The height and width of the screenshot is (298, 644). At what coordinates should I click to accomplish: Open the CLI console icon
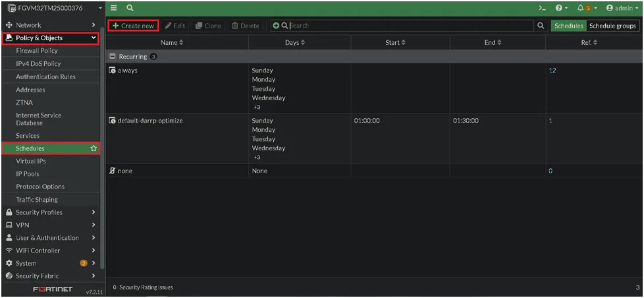tap(543, 8)
